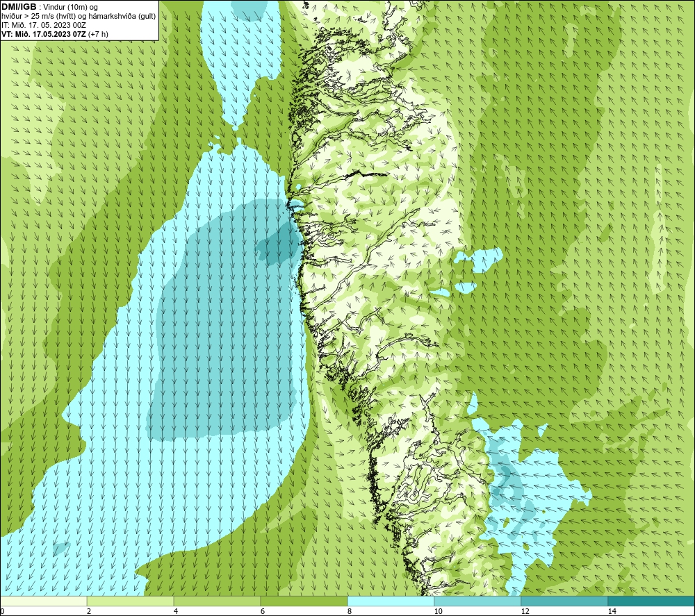Select the 2–4 m/s light green swatch

[x=131, y=601]
